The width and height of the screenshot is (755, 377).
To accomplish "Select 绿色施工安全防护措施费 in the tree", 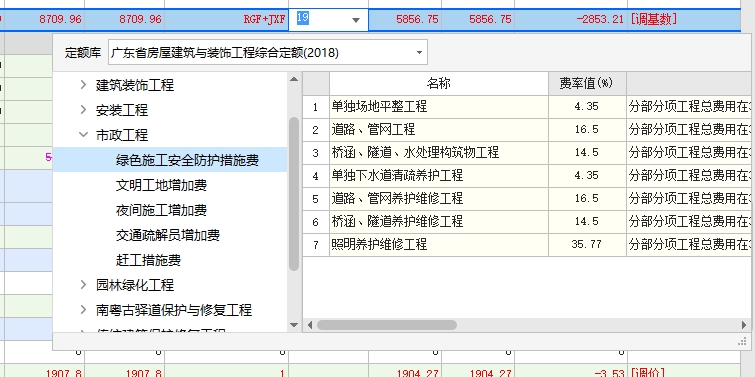I will pos(187,160).
